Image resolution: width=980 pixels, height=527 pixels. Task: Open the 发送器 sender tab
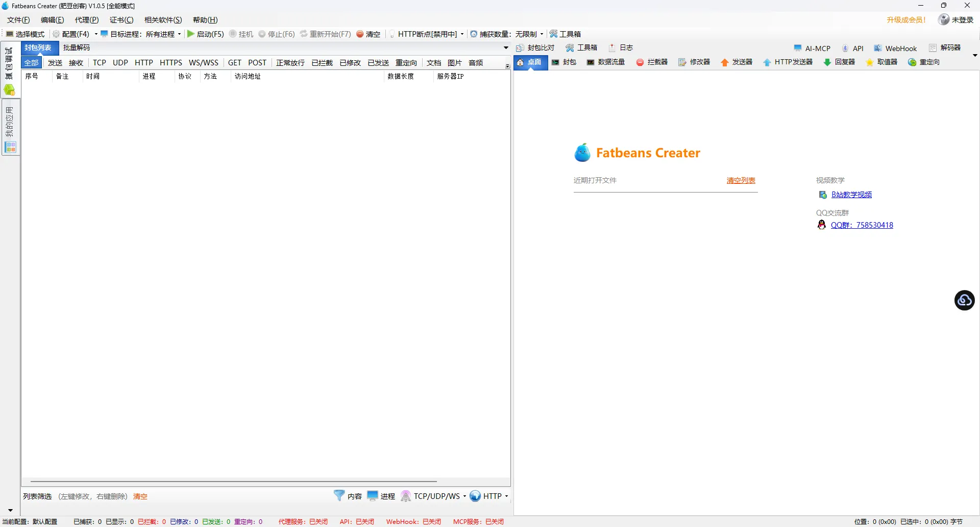[x=737, y=62]
